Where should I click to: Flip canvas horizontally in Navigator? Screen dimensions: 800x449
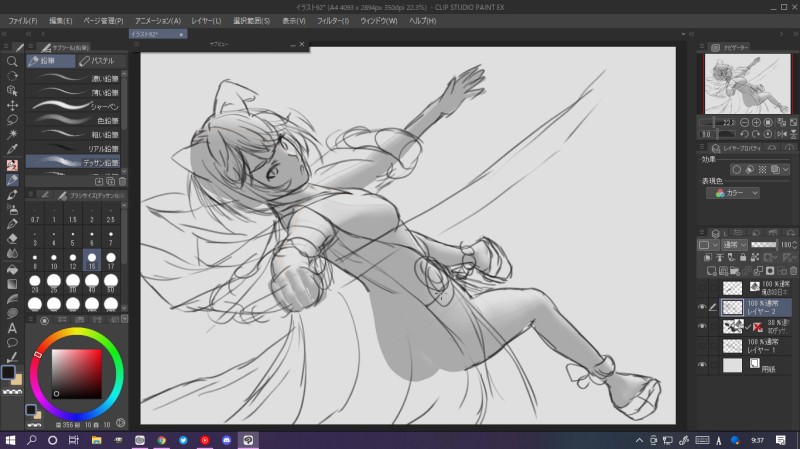coord(782,134)
